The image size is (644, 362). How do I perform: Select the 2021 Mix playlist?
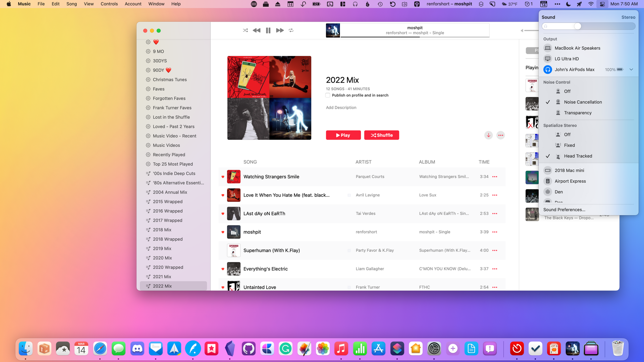(162, 276)
